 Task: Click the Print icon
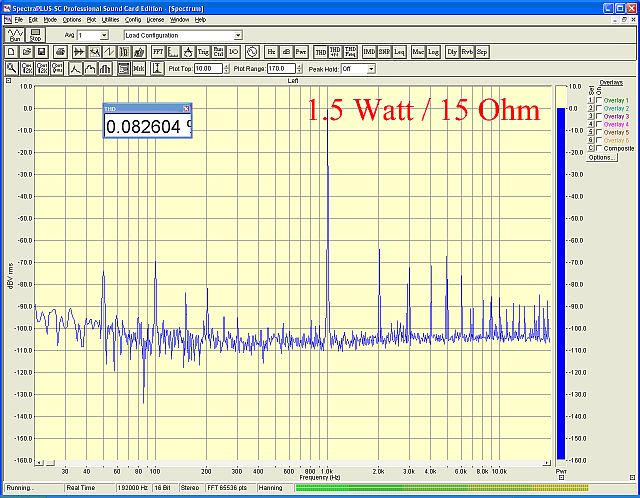[60, 52]
